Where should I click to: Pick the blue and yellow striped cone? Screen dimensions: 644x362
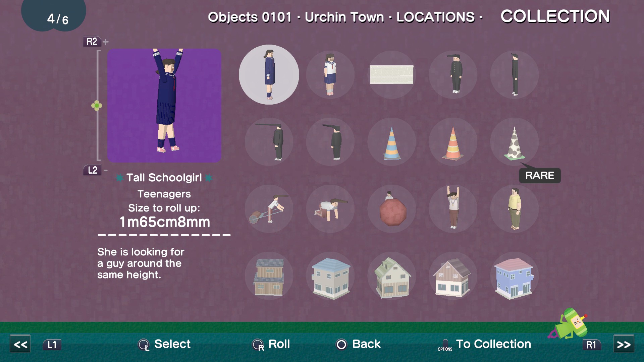tap(392, 141)
